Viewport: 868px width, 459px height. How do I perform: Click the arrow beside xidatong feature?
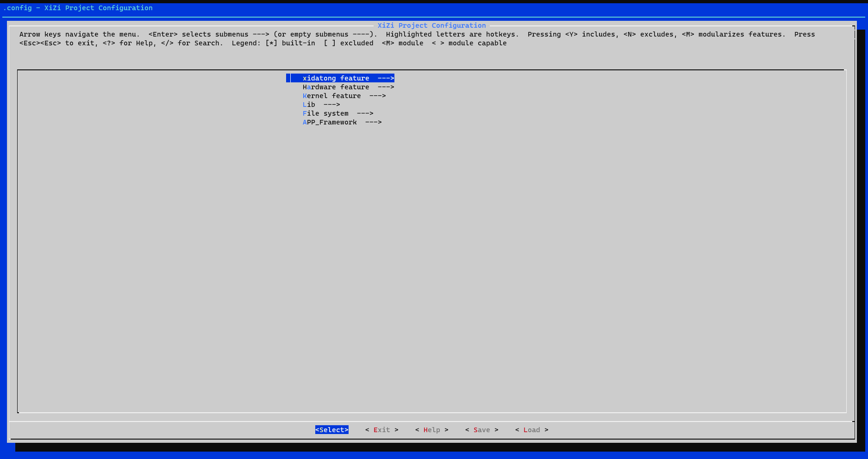(x=386, y=78)
